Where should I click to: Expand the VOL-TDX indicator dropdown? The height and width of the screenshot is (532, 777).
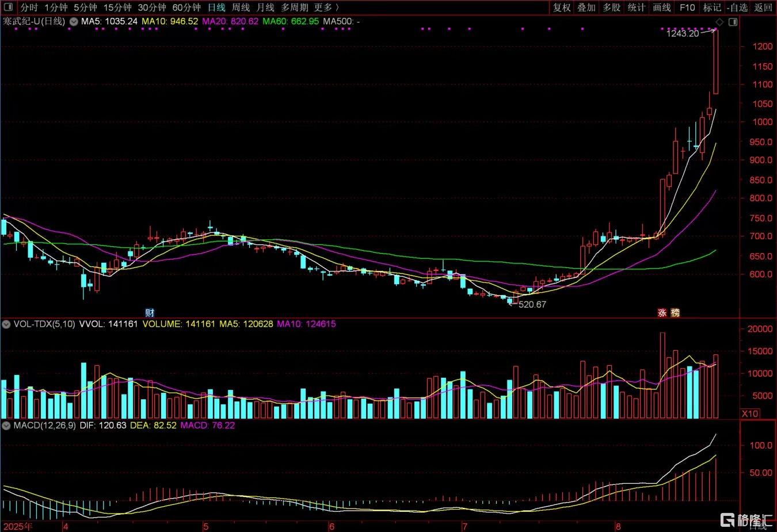6,324
